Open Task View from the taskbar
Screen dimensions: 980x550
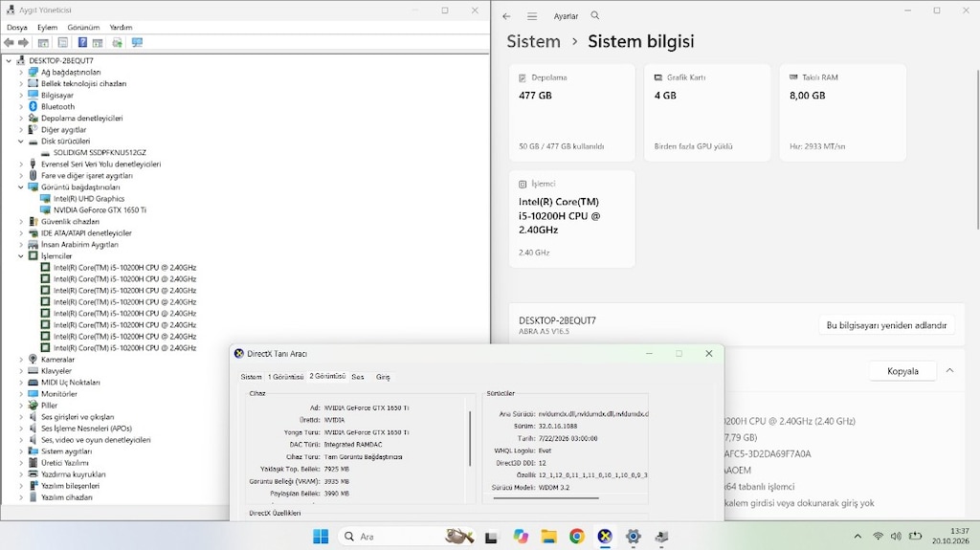[491, 537]
